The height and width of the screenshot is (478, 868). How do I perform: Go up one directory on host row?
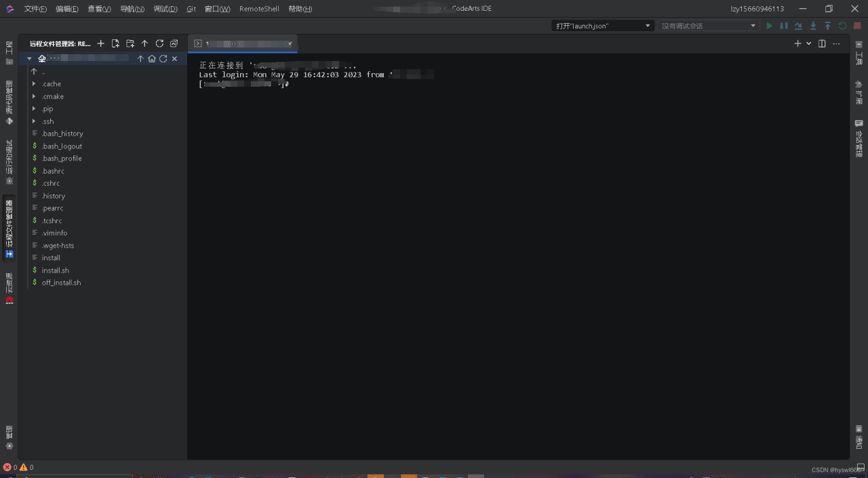point(141,59)
